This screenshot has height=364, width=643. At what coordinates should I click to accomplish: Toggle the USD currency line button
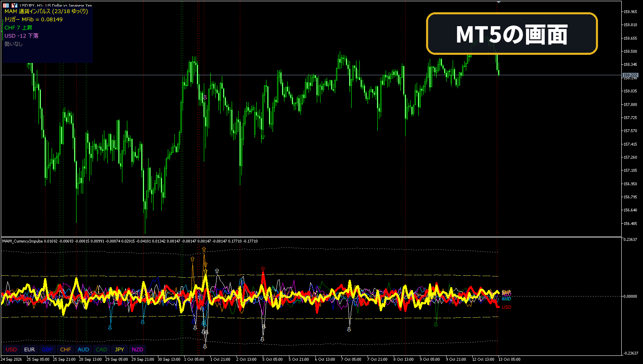[x=11, y=350]
